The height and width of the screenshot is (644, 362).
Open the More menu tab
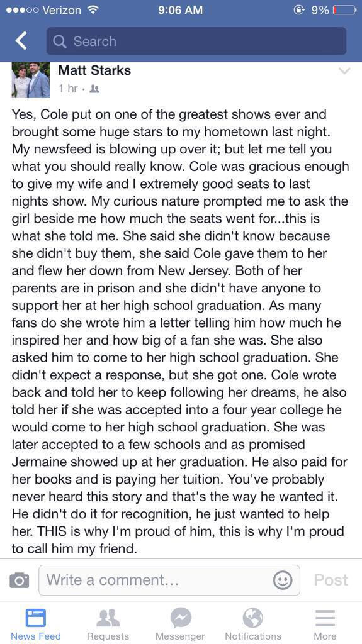325,625
